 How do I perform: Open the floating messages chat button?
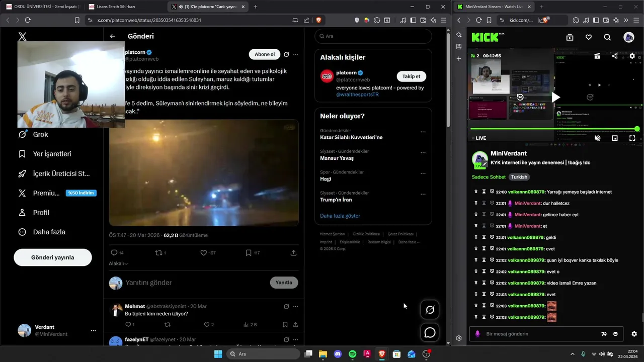coord(430,332)
